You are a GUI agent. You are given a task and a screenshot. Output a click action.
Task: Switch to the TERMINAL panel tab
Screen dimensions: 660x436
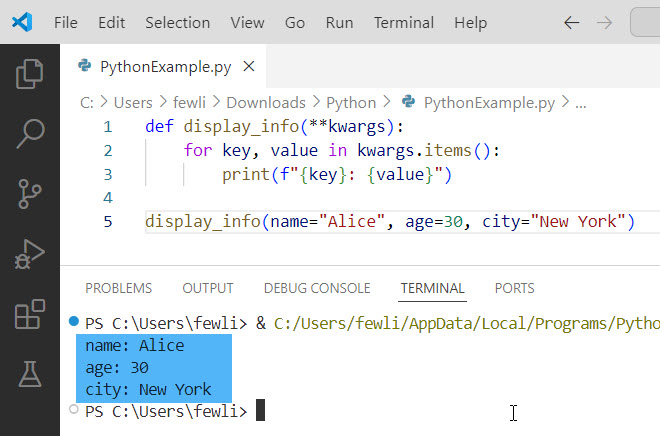(432, 288)
